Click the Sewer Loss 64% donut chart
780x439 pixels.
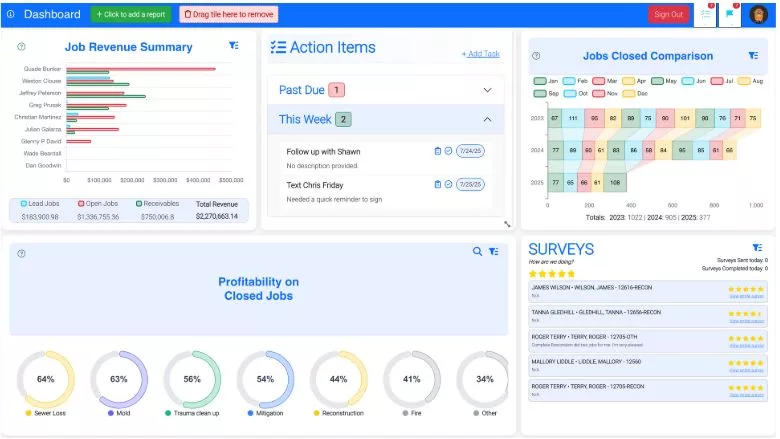tap(45, 379)
